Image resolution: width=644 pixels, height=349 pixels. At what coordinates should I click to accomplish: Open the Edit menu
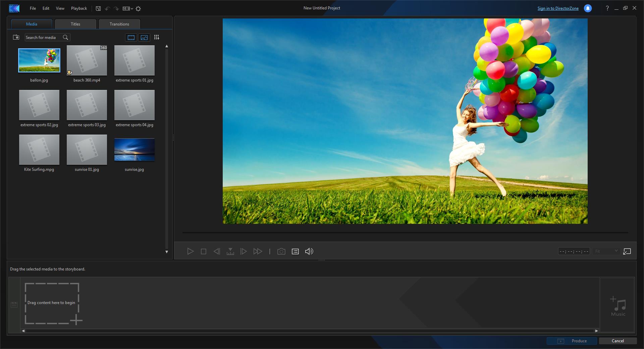pos(46,8)
